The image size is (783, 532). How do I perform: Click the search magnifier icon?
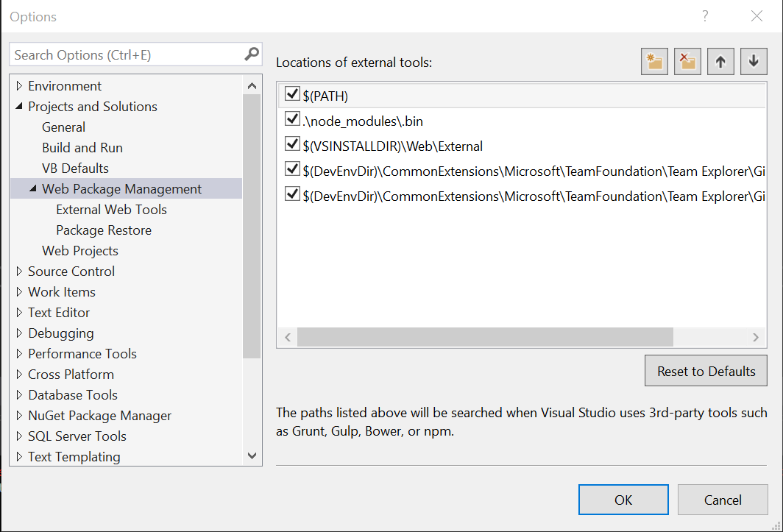252,54
